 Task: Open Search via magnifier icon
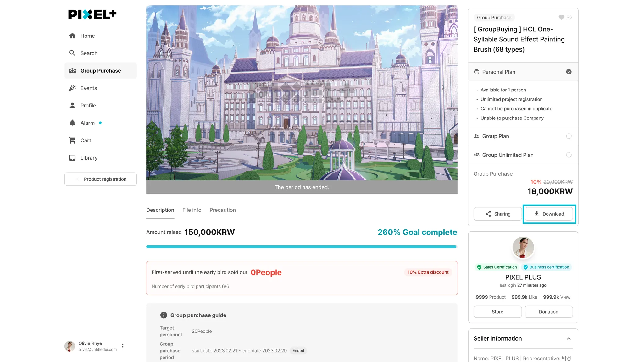tap(72, 53)
